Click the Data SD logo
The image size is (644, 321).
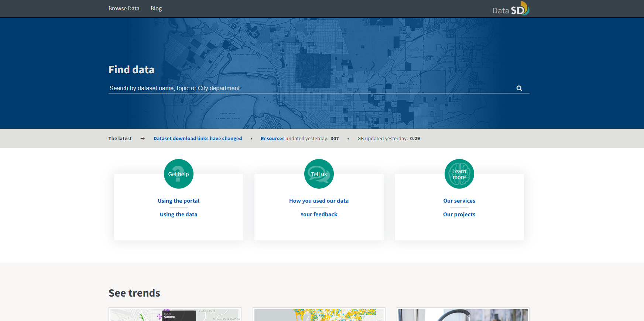510,9
